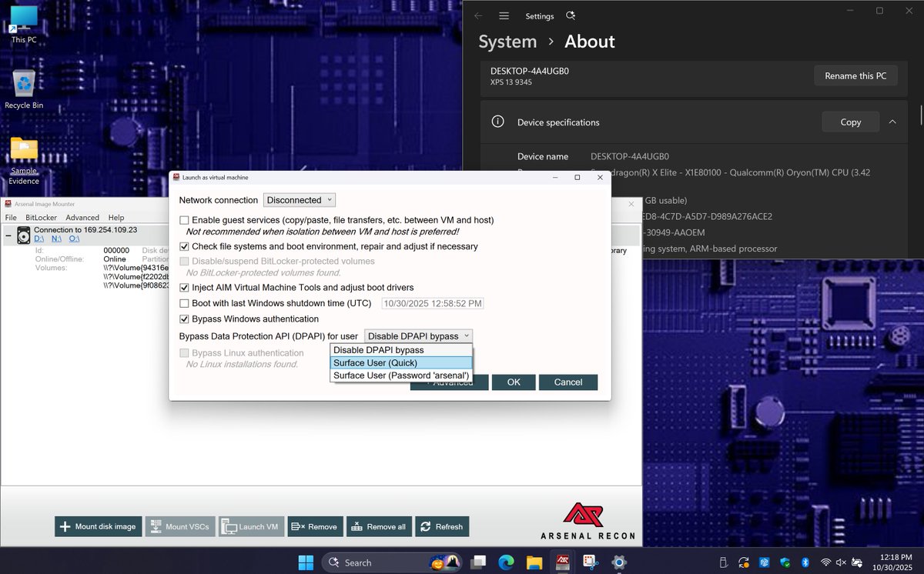Click Cancel in the Launch as virtual machine dialog
The width and height of the screenshot is (924, 574).
tap(568, 382)
